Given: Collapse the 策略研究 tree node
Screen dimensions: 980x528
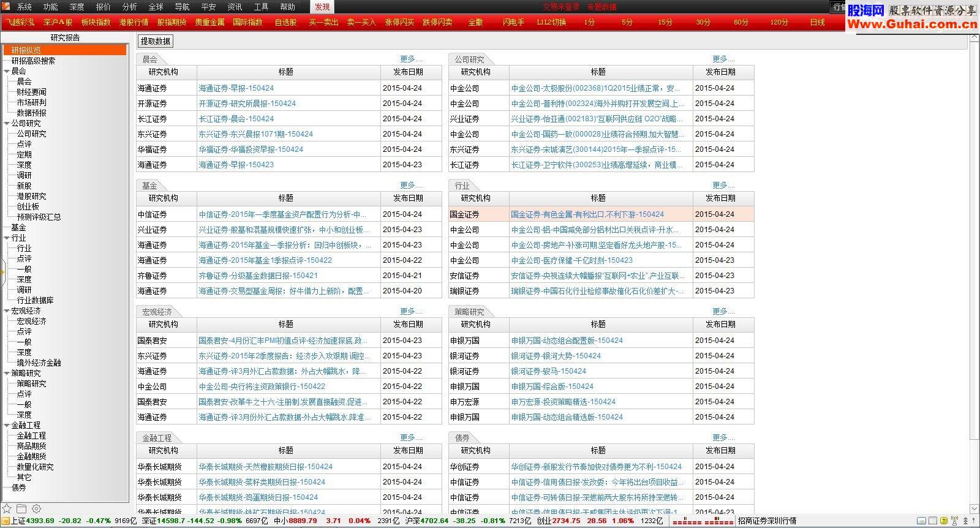Looking at the screenshot, I should [7, 373].
